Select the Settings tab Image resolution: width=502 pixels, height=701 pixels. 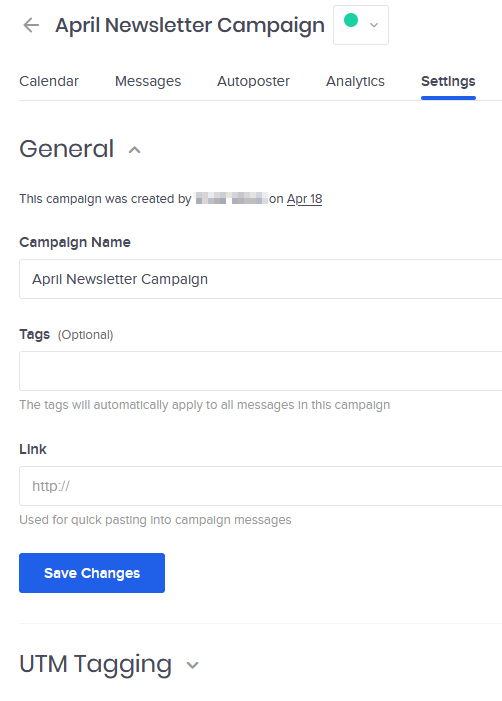(x=448, y=81)
